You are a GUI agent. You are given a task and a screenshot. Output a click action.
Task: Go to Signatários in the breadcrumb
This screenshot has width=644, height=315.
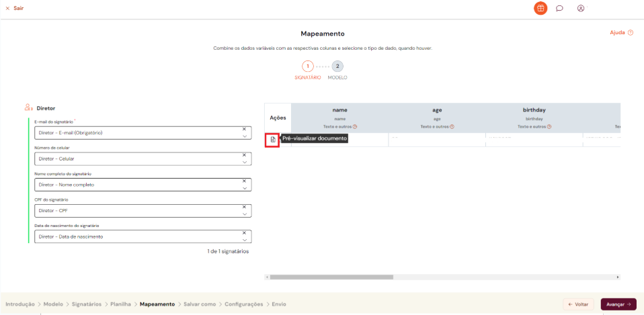pos(86,304)
